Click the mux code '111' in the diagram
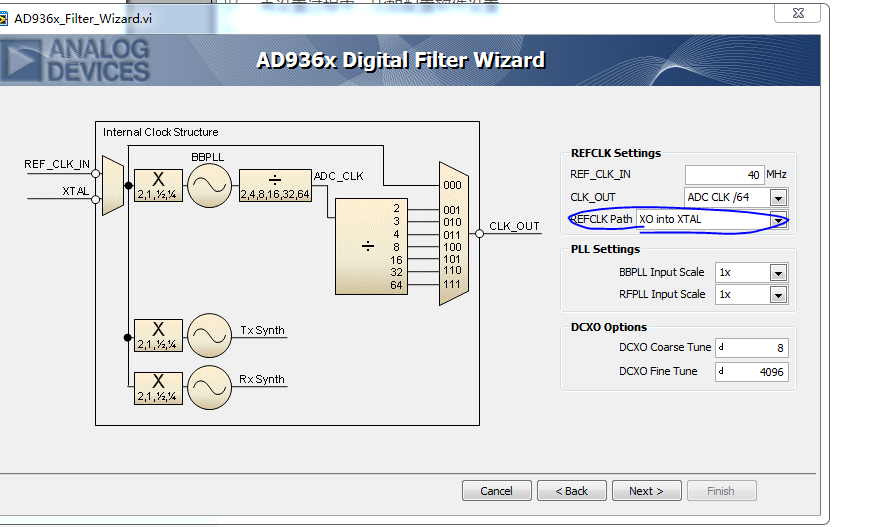The width and height of the screenshot is (887, 527). pyautogui.click(x=452, y=284)
